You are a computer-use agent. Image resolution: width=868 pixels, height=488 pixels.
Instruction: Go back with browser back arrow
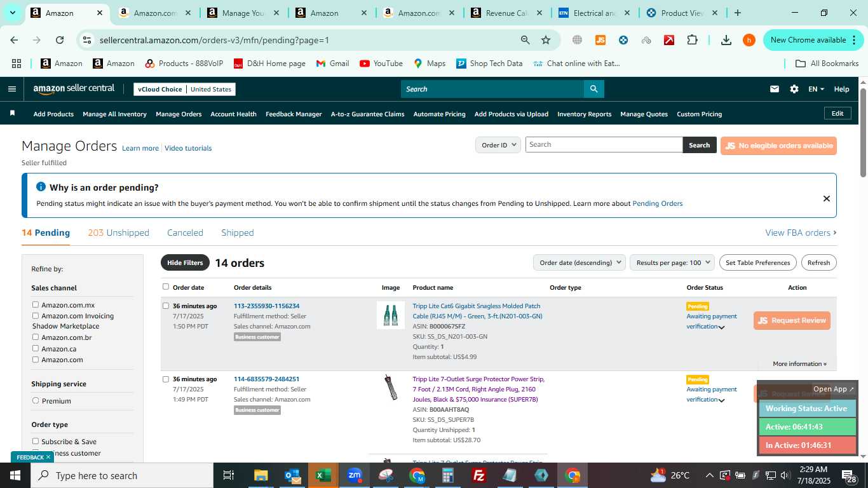[x=14, y=40]
